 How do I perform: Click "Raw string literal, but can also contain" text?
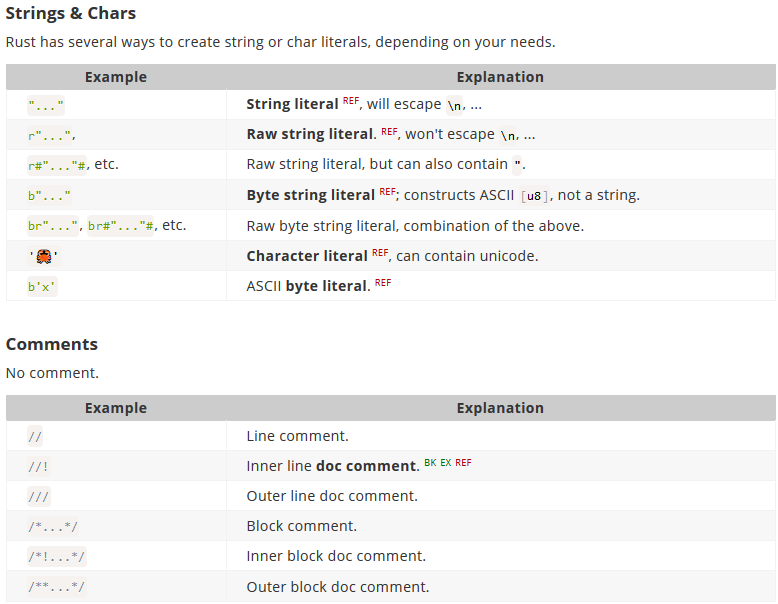tap(377, 164)
